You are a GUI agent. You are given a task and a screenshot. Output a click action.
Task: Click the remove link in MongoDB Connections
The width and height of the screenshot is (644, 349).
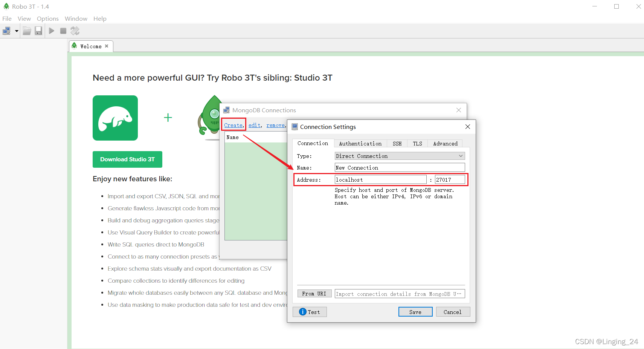pos(276,125)
